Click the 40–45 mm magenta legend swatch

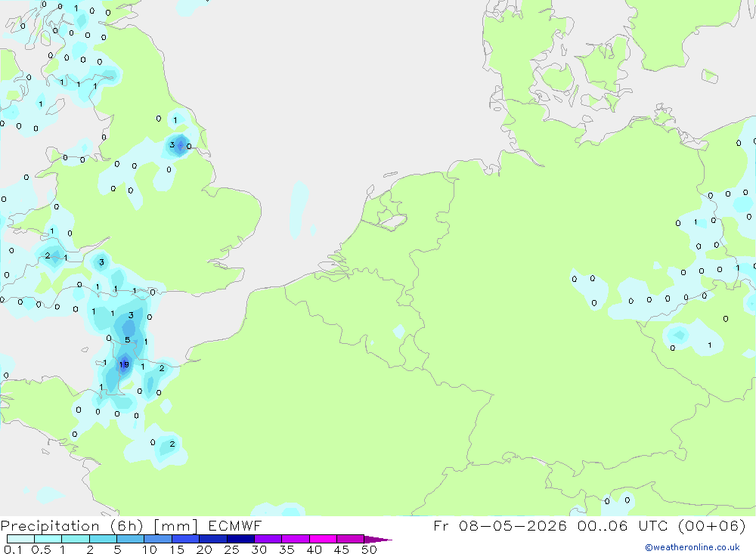323,539
